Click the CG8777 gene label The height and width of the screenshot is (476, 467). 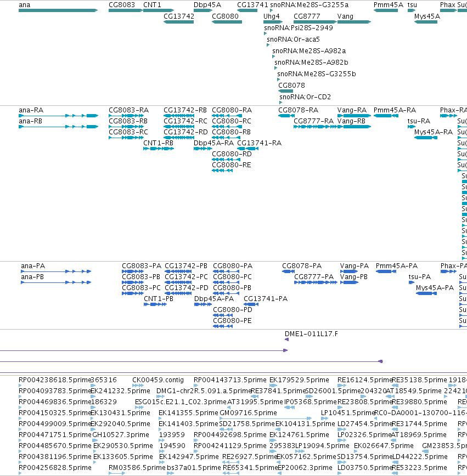point(307,16)
